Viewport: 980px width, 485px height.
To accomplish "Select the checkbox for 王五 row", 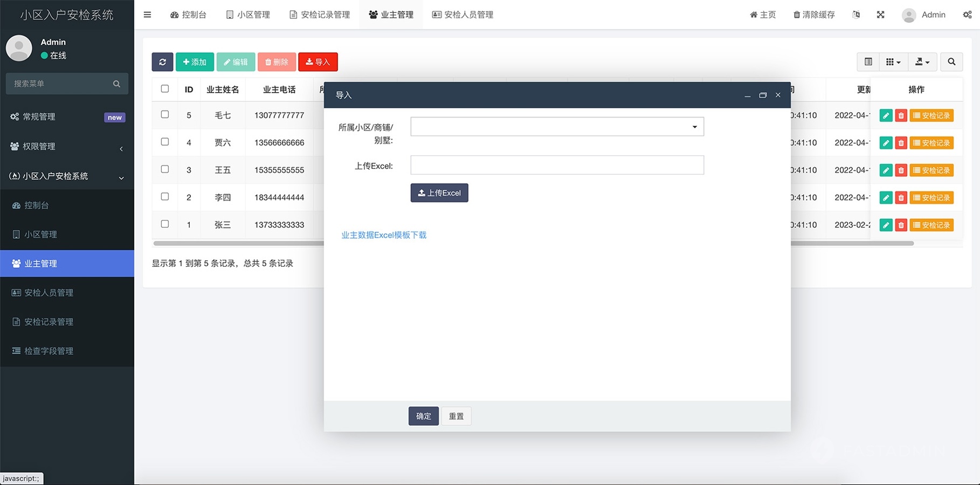I will click(x=165, y=169).
